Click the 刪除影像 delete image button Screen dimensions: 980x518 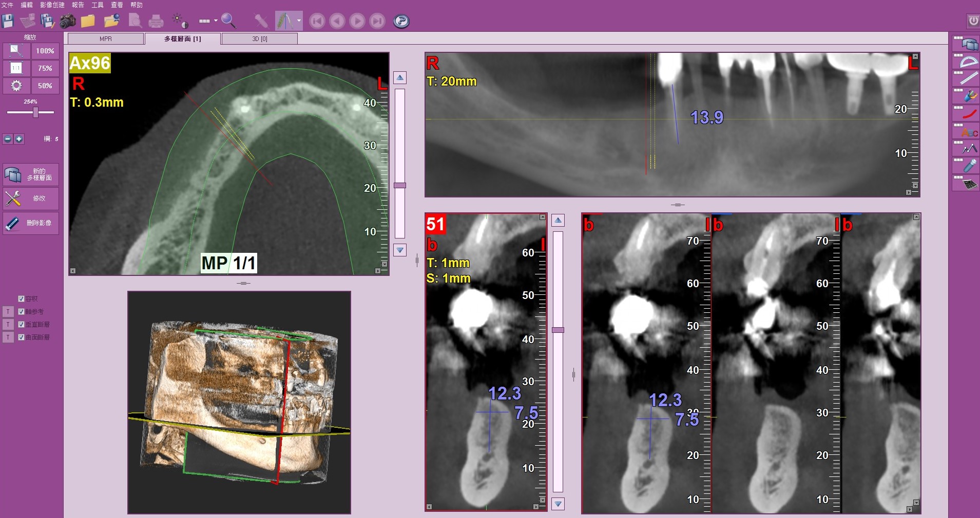(x=31, y=223)
